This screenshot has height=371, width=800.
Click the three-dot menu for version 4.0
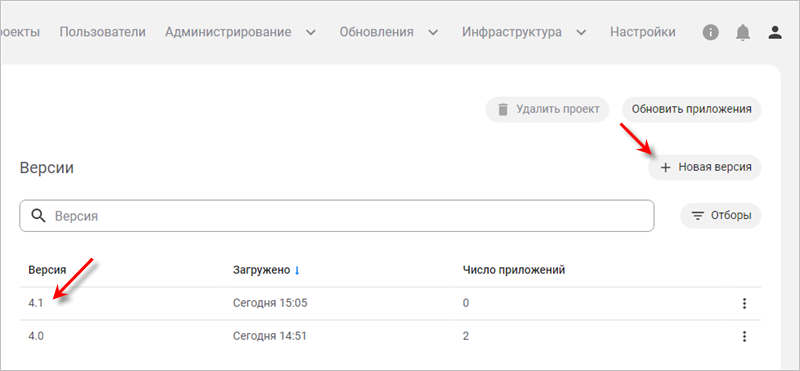(x=744, y=336)
